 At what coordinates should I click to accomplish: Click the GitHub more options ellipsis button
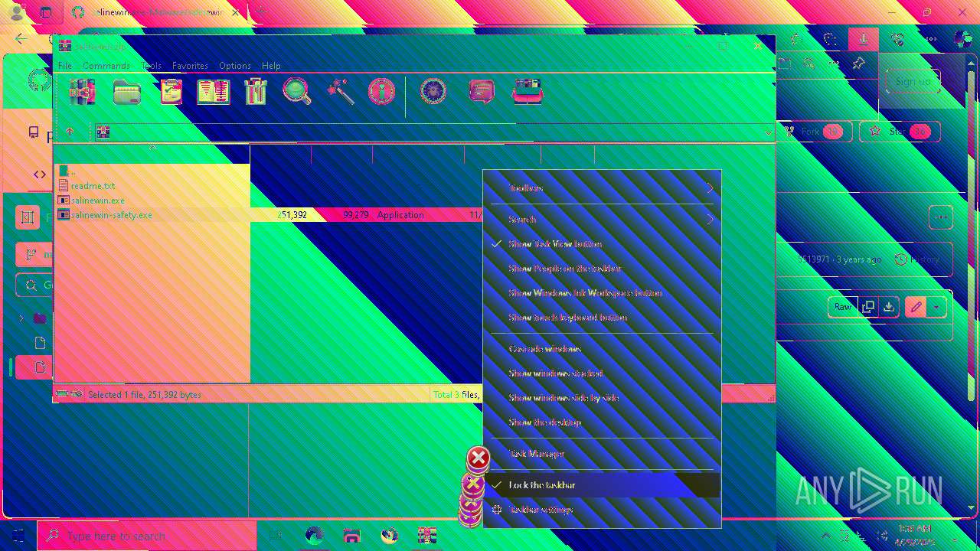941,217
